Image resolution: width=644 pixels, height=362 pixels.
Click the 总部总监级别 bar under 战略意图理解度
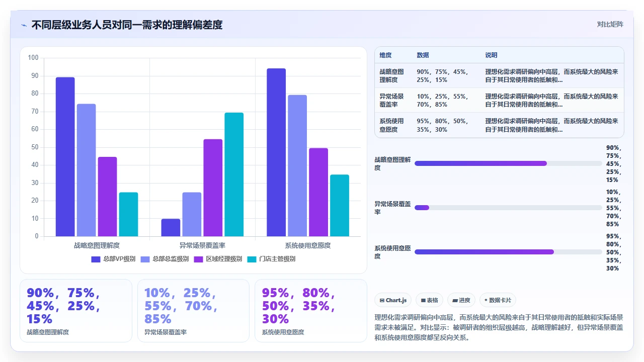tap(87, 170)
